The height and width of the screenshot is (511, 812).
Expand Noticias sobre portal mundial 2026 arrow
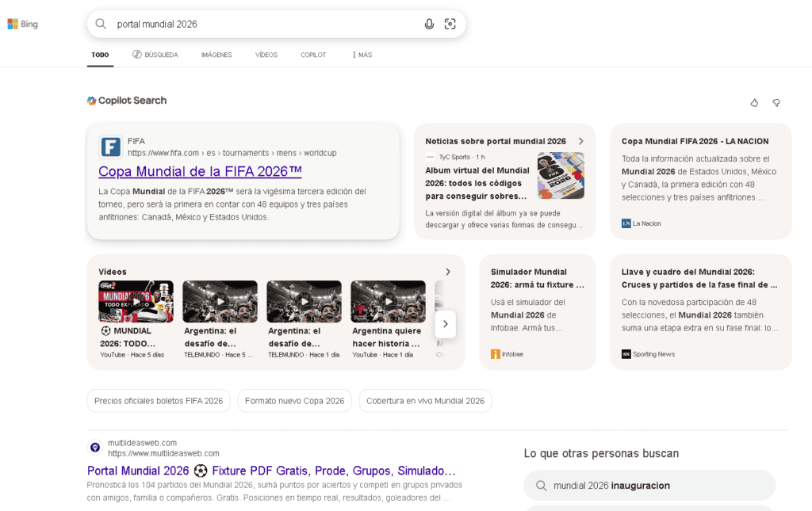[580, 141]
